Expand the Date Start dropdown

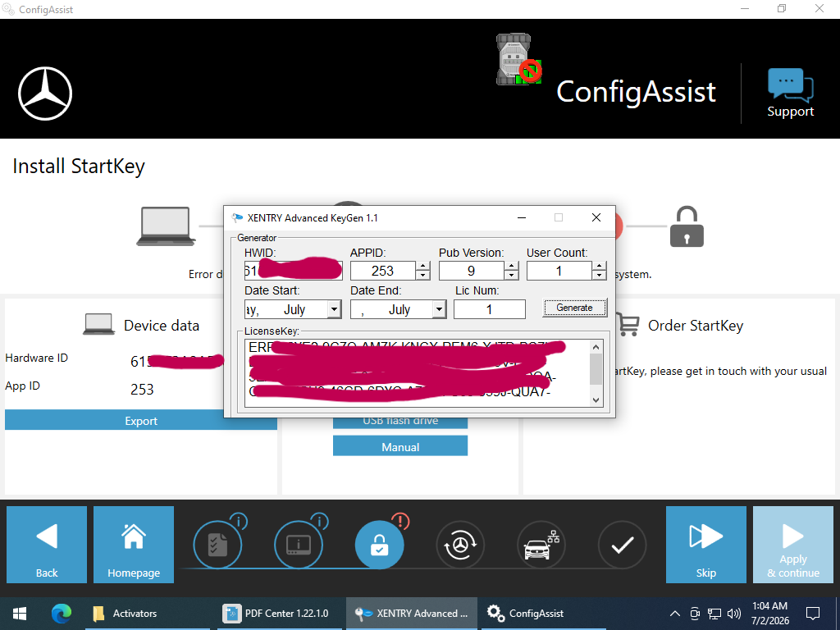pyautogui.click(x=334, y=309)
